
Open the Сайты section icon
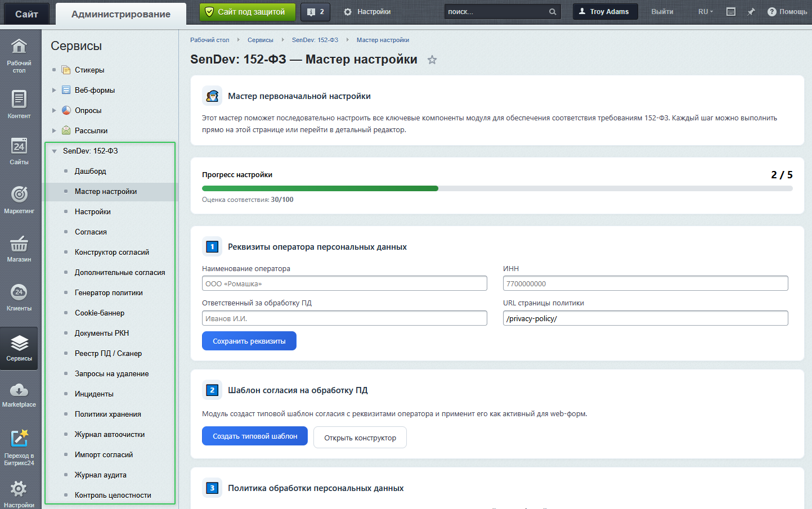coord(19,146)
